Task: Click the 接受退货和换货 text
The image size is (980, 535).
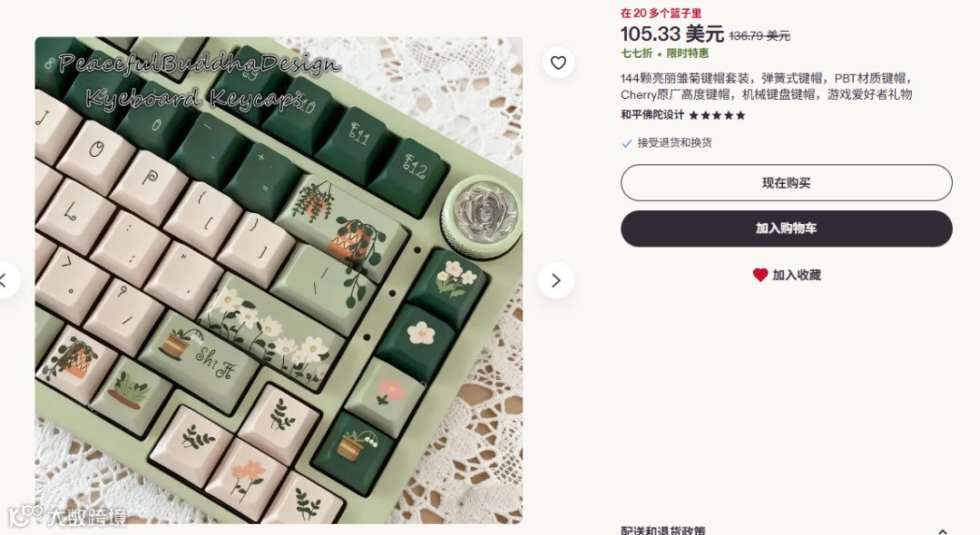Action: 674,143
